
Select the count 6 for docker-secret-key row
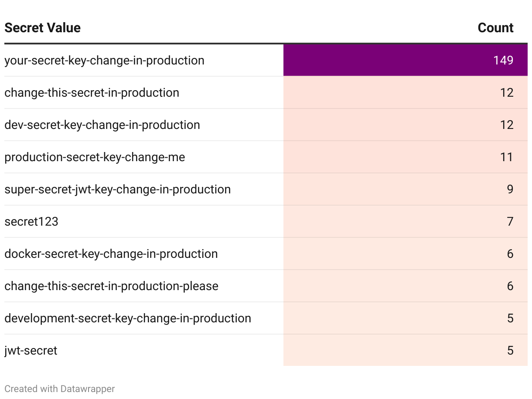510,254
